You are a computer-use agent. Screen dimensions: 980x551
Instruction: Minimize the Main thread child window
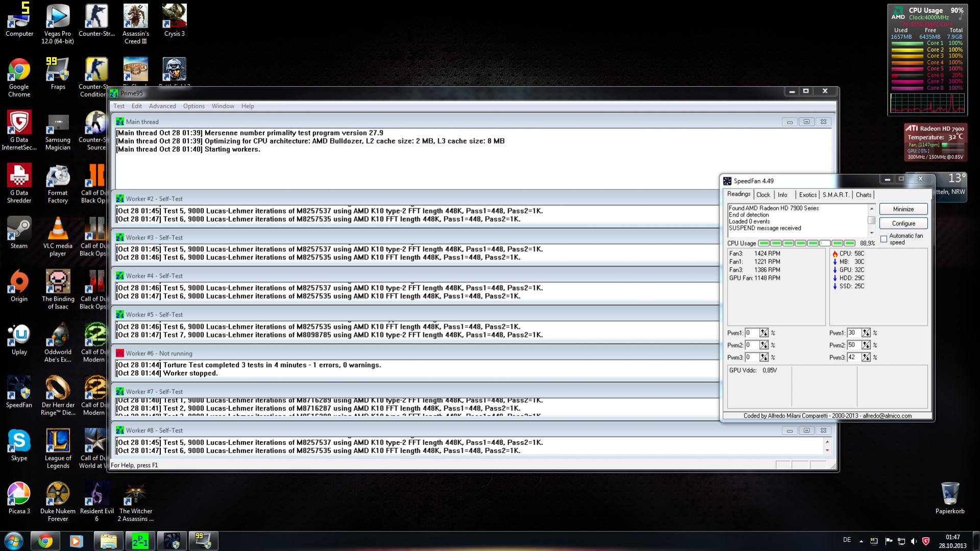(790, 122)
